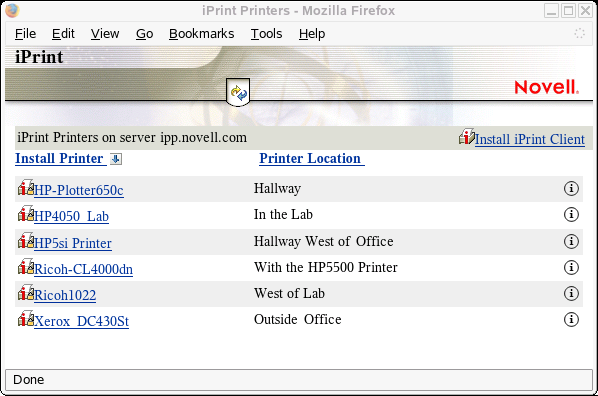This screenshot has height=396, width=598.
Task: Click the Install iPrint Client icon
Action: [x=466, y=137]
